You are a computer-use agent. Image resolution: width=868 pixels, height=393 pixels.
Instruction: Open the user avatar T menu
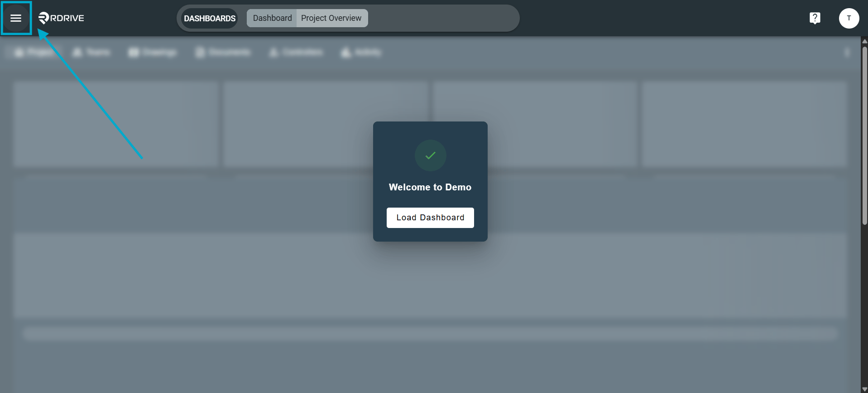(x=849, y=18)
